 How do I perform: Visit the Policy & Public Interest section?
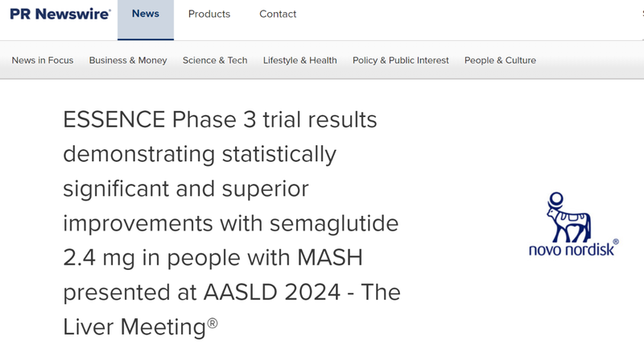click(401, 60)
